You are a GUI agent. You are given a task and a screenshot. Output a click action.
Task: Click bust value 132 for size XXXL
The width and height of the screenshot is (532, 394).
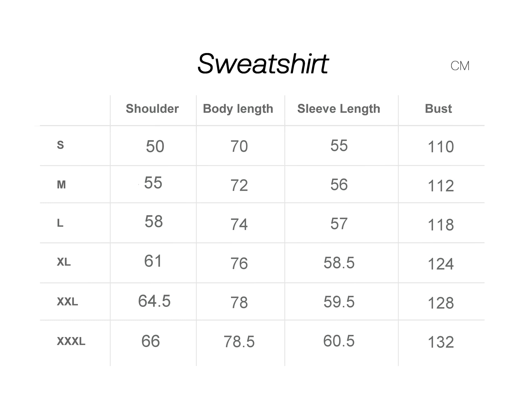[x=441, y=342]
